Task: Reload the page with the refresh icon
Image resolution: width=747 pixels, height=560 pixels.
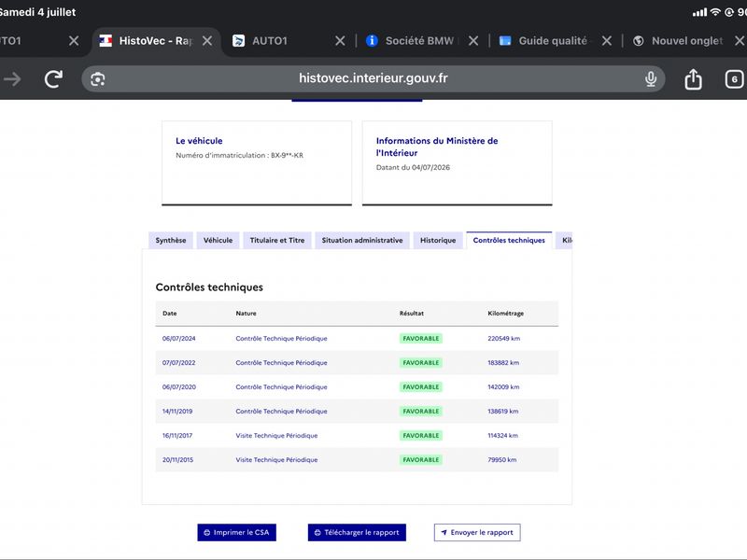Action: coord(53,79)
